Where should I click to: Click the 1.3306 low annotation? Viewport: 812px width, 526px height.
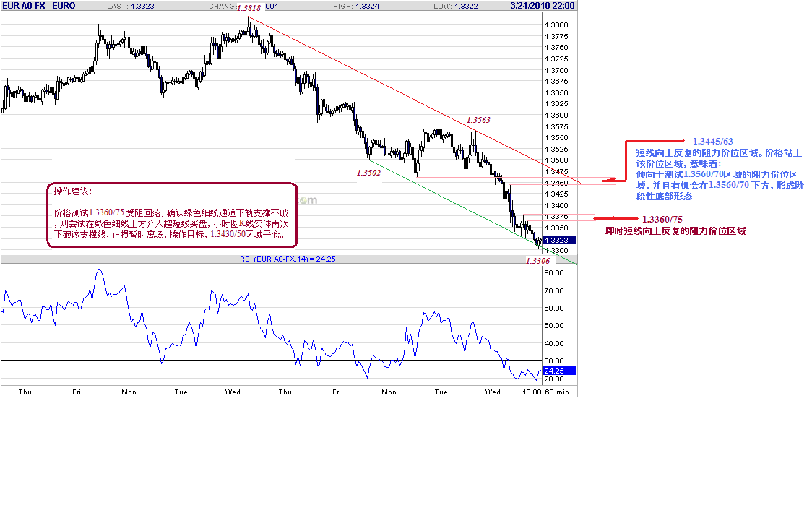537,261
